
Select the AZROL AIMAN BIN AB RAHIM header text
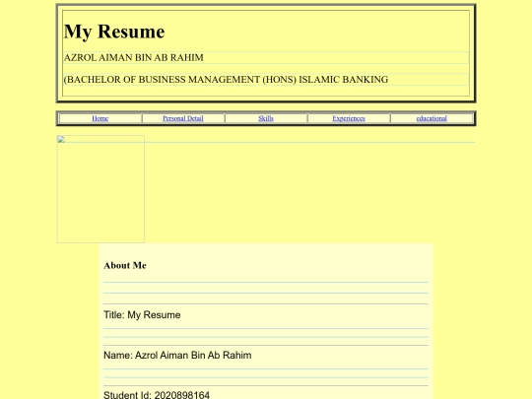134,58
